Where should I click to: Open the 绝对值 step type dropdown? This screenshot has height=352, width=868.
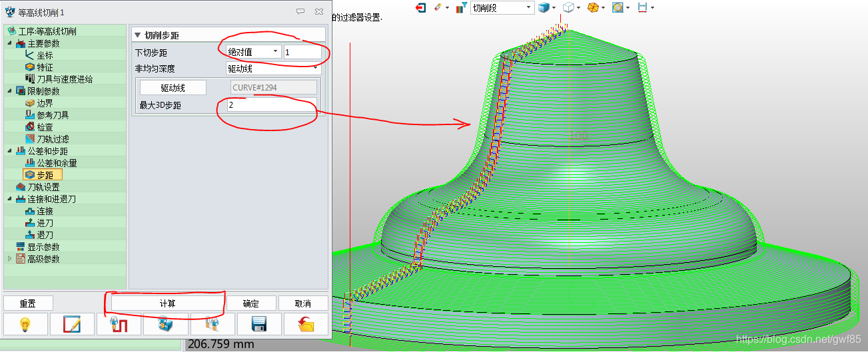(x=252, y=52)
